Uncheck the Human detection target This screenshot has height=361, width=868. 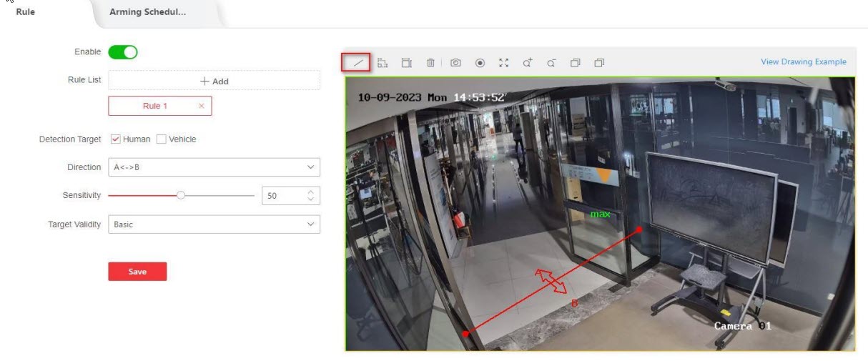click(116, 139)
